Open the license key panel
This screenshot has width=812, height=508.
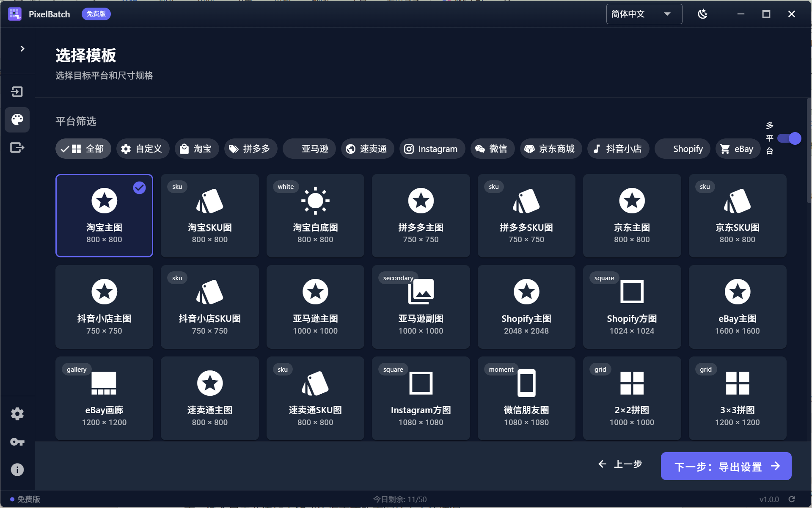click(17, 442)
